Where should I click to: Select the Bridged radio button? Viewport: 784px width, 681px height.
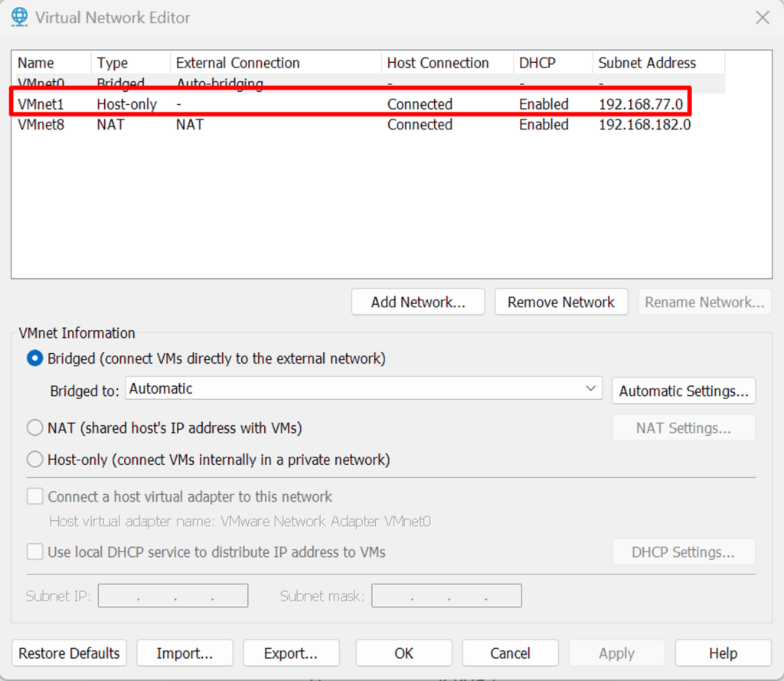click(x=34, y=359)
